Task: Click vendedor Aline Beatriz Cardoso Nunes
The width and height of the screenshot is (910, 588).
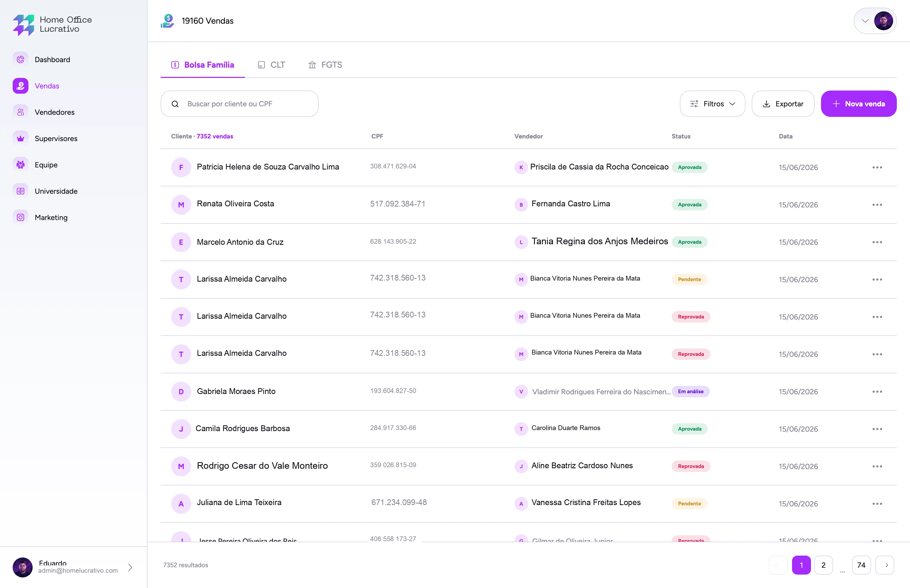Action: (582, 466)
